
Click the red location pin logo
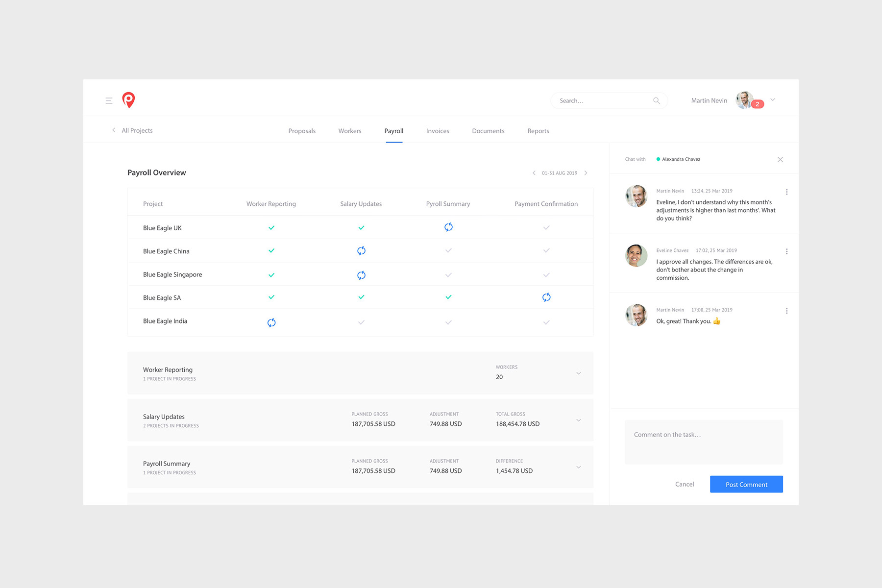[x=128, y=100]
